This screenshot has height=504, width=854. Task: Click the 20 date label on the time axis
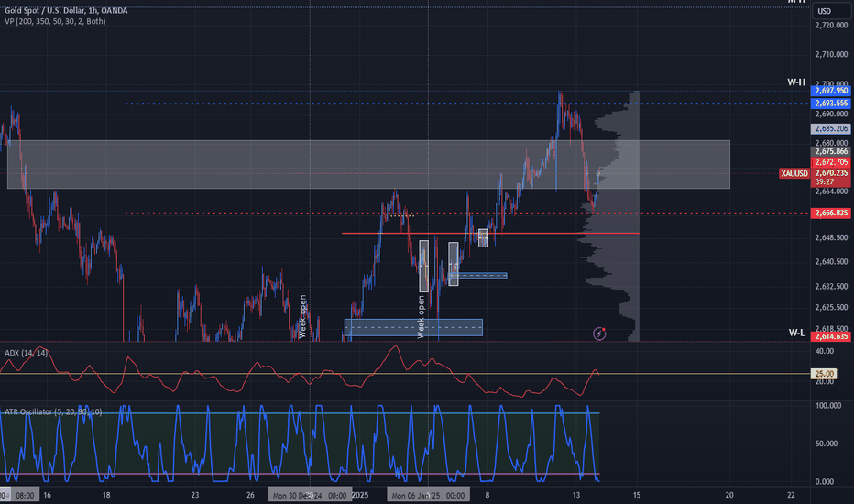coord(729,495)
